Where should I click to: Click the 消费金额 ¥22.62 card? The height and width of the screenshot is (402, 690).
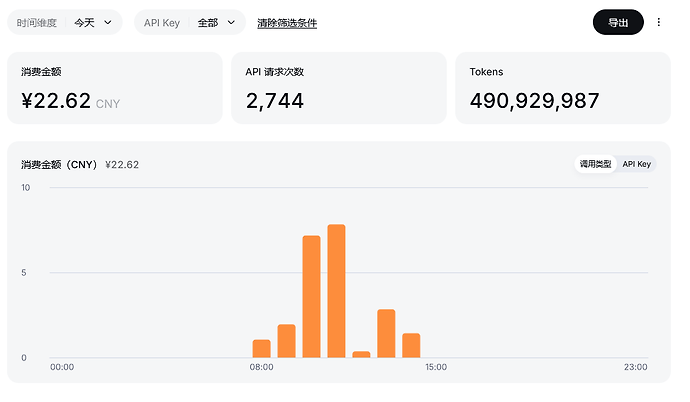(115, 88)
